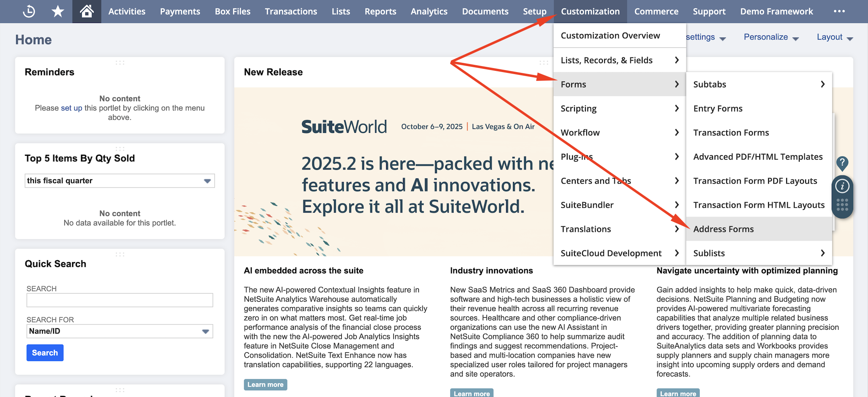The height and width of the screenshot is (397, 868).
Task: Click the help question mark icon
Action: [x=842, y=163]
